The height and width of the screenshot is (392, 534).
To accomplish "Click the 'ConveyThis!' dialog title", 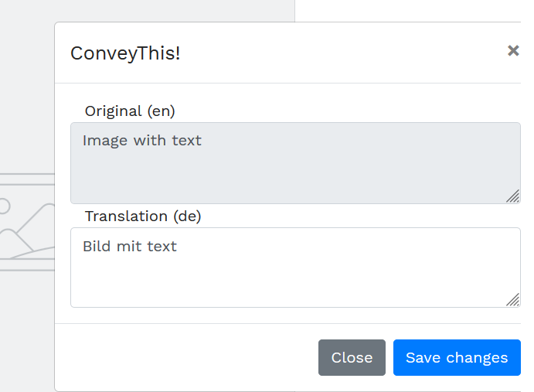I will click(x=125, y=53).
